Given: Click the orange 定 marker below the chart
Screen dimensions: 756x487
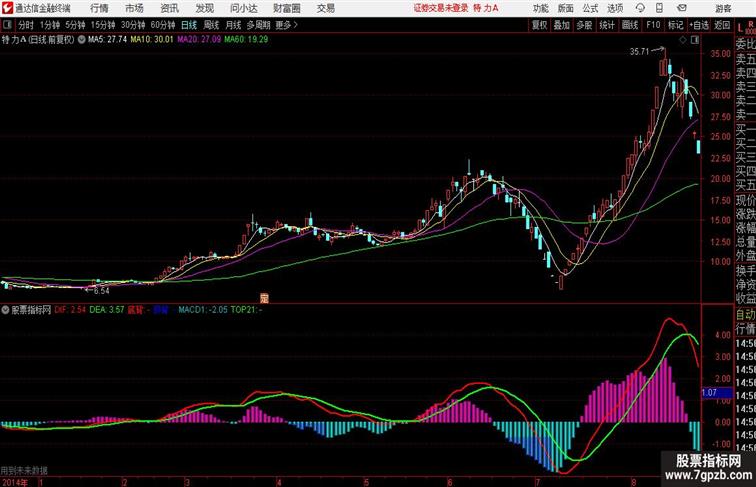Looking at the screenshot, I should 264,298.
